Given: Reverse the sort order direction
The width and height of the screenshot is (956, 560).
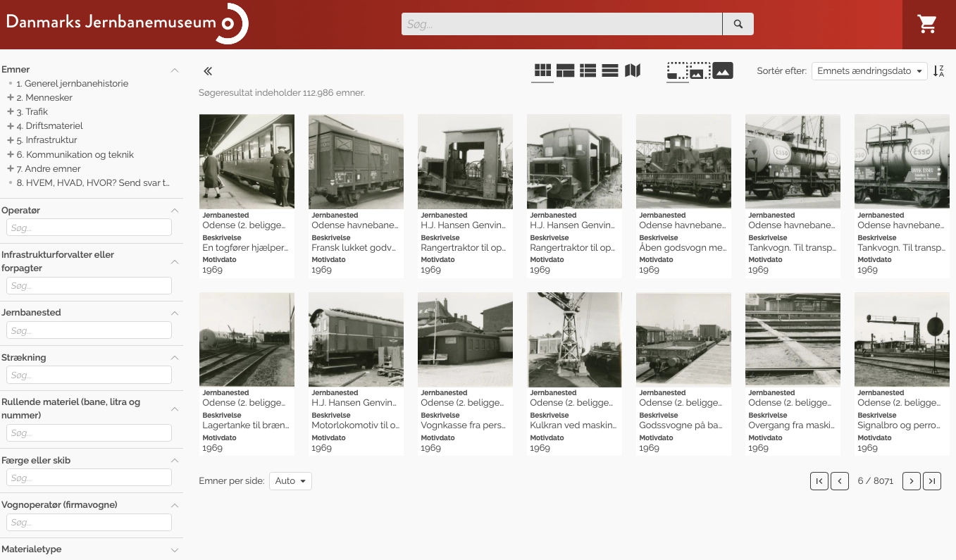Looking at the screenshot, I should coord(938,71).
